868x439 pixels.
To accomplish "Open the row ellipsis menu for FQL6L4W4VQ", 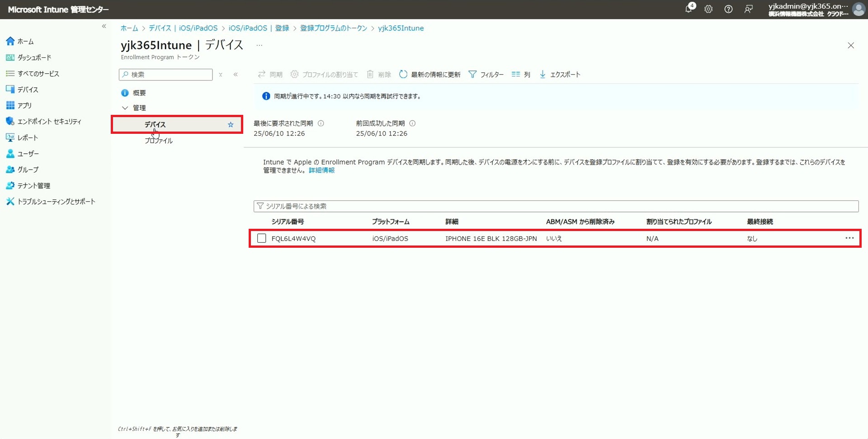I will [849, 238].
